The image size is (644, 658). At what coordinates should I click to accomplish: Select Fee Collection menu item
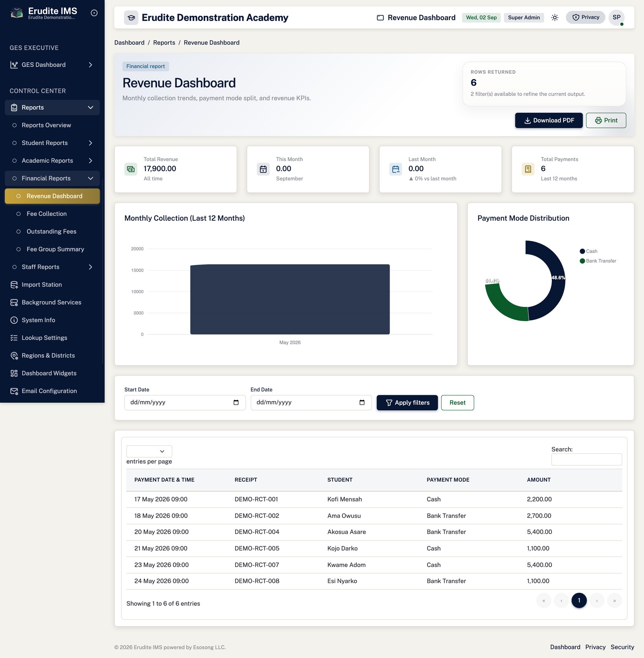tap(52, 214)
